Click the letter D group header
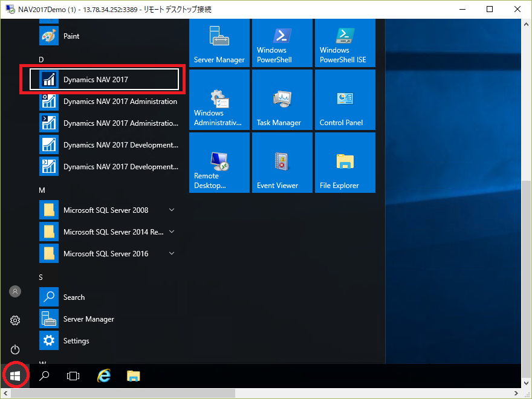532x399 pixels. [41, 60]
